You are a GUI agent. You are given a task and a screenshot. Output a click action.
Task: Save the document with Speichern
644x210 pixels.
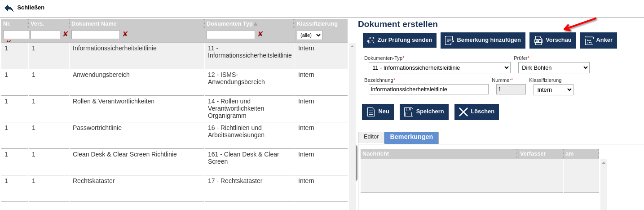424,112
